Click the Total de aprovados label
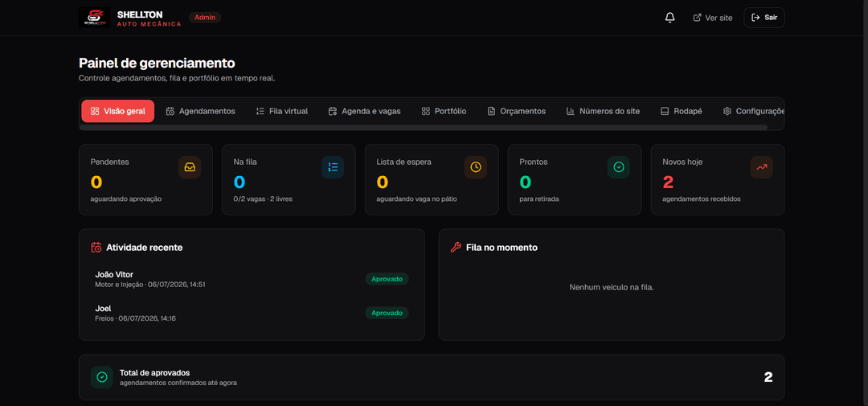 point(155,373)
